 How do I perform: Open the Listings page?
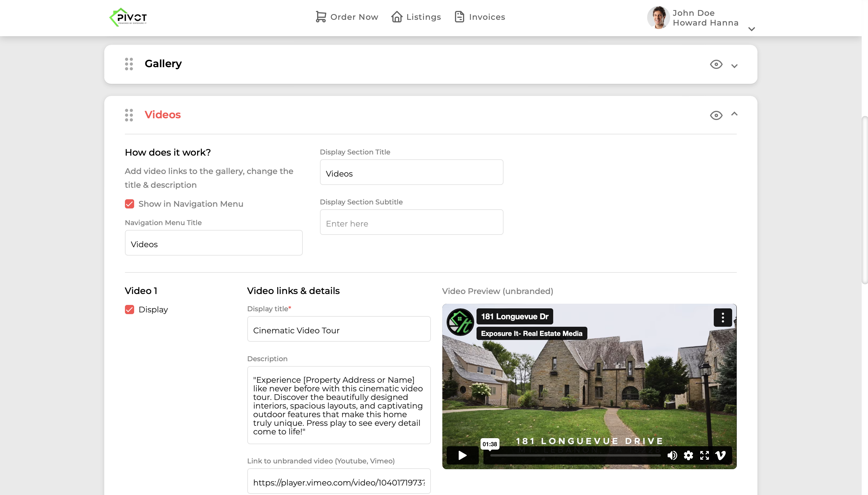click(x=416, y=17)
